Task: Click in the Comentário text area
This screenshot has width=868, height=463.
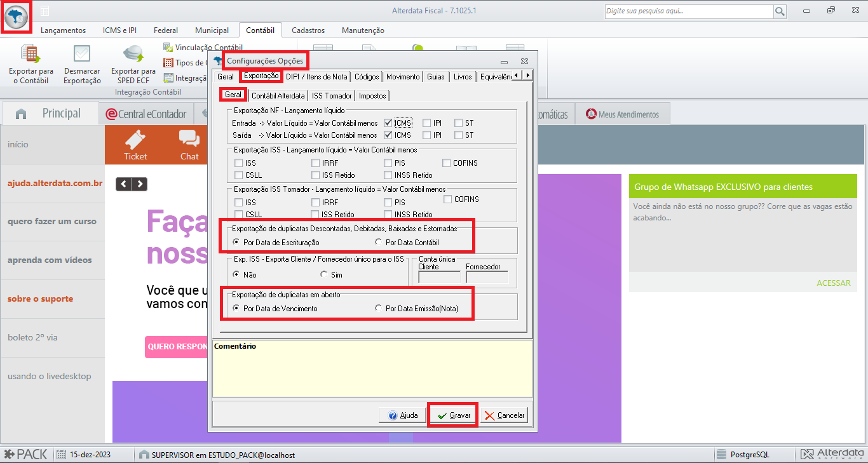Action: [373, 369]
